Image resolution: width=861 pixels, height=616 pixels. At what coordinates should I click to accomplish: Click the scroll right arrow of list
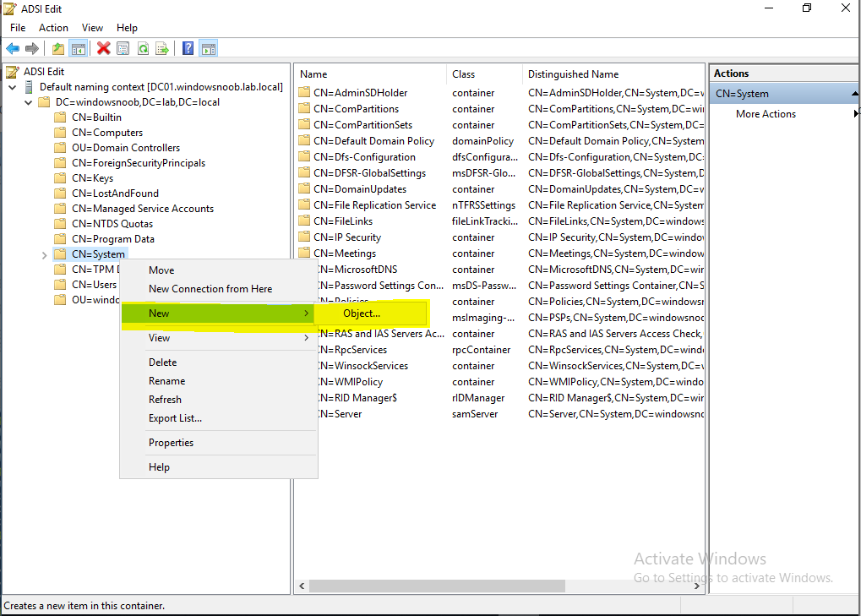pos(697,586)
